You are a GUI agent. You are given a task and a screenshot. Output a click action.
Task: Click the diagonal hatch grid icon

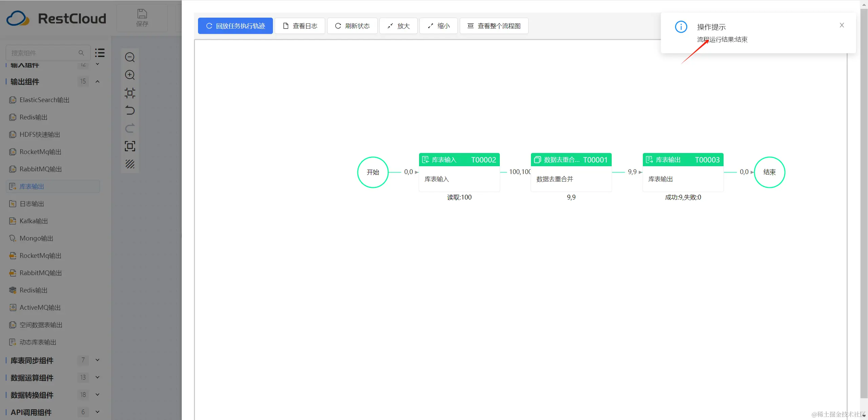click(130, 164)
